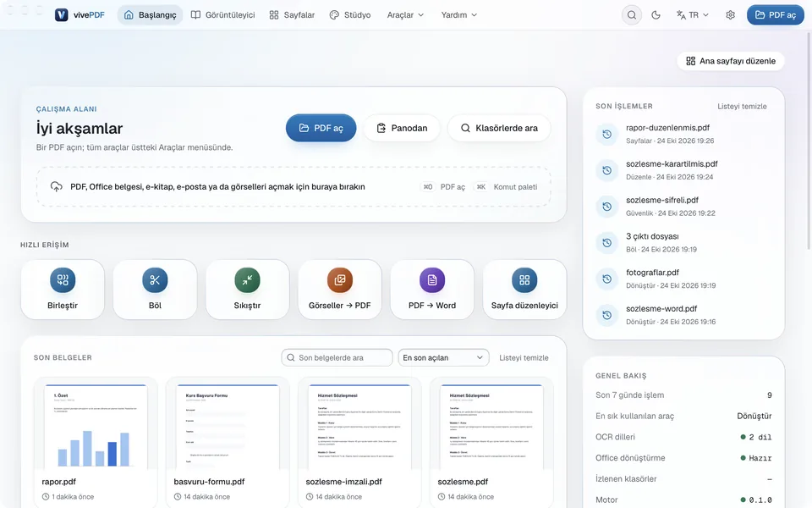The height and width of the screenshot is (508, 812).
Task: Click history icon beside sozlesme-karartilmis.pdf
Action: (607, 170)
